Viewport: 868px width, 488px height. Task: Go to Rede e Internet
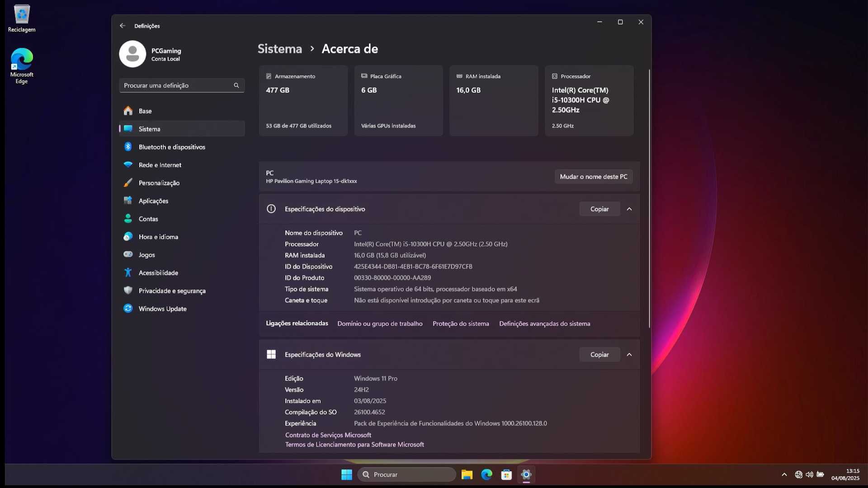[x=182, y=165]
